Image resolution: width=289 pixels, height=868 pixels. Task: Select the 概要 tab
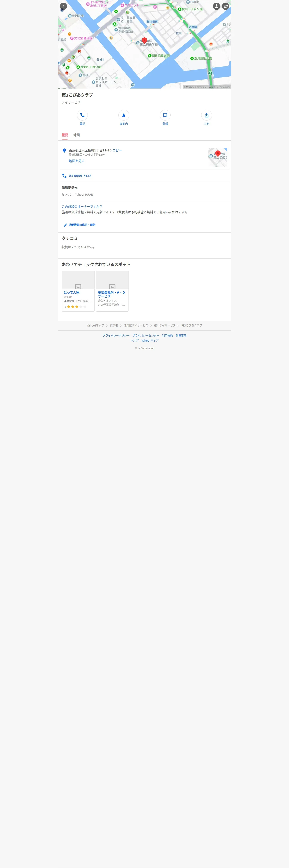click(65, 135)
